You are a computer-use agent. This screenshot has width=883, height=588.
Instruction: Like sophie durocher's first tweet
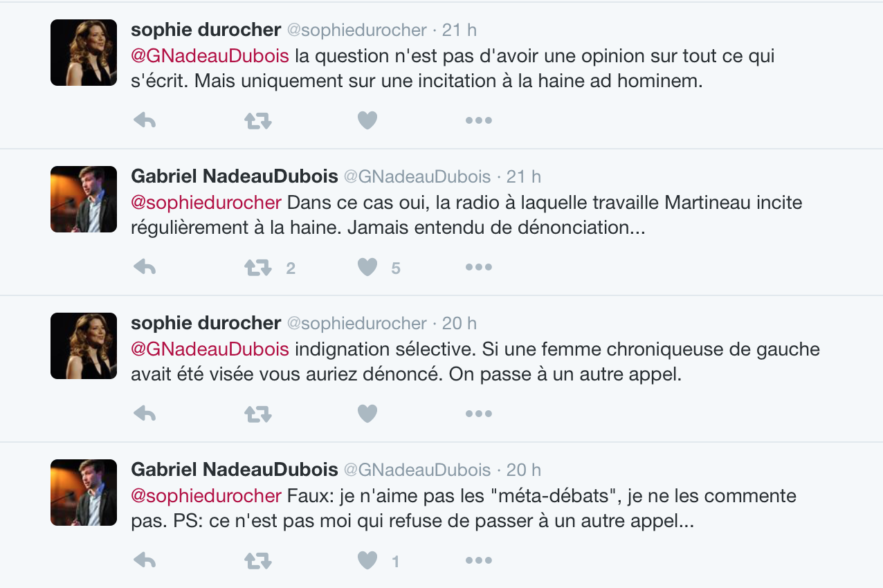coord(367,121)
